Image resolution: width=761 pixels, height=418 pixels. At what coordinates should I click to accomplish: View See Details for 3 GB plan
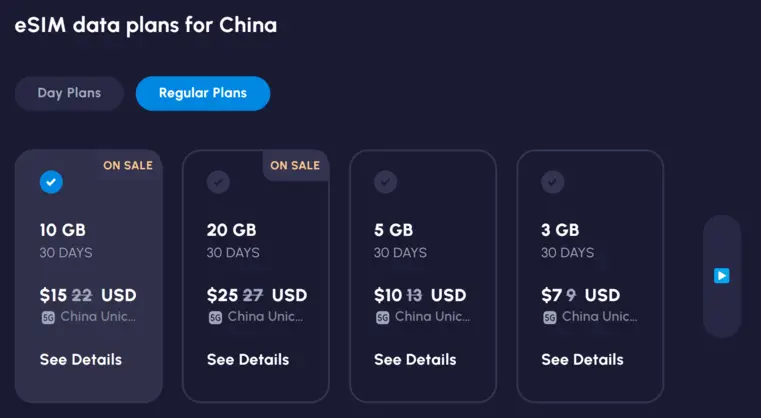click(582, 359)
